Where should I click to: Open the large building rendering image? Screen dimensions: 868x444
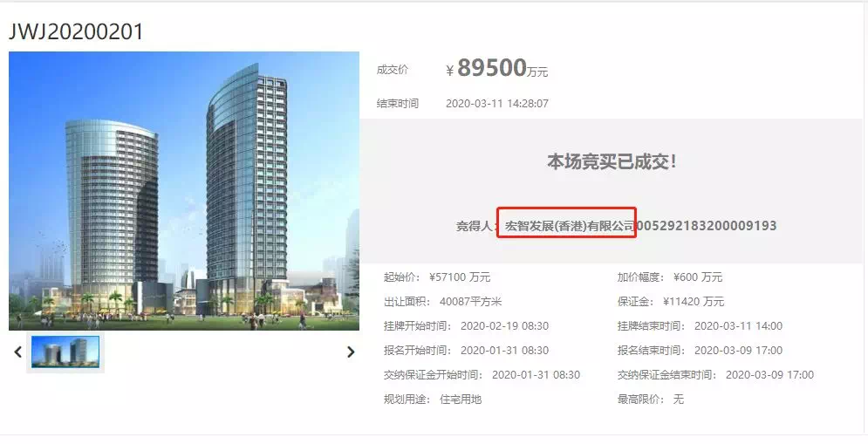click(x=184, y=191)
